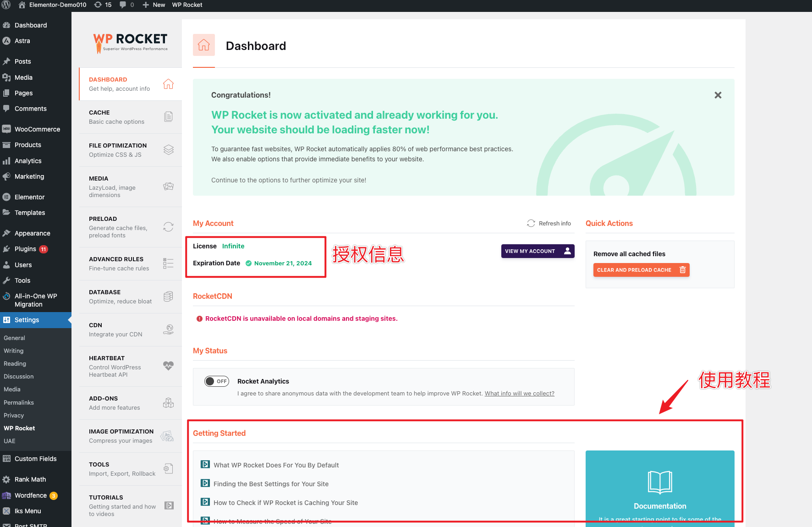Image resolution: width=812 pixels, height=527 pixels.
Task: Switch to PRELOAD tab
Action: tap(130, 227)
